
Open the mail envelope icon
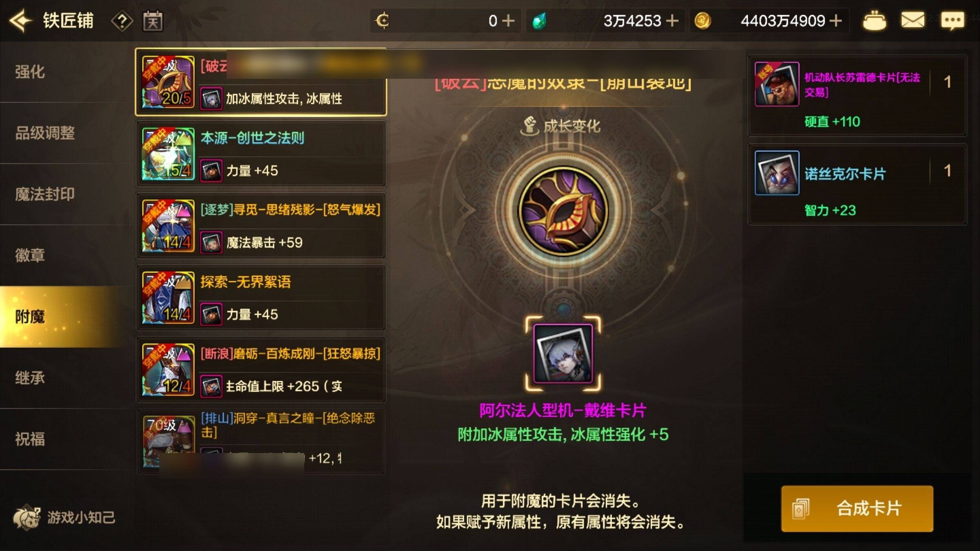point(912,20)
